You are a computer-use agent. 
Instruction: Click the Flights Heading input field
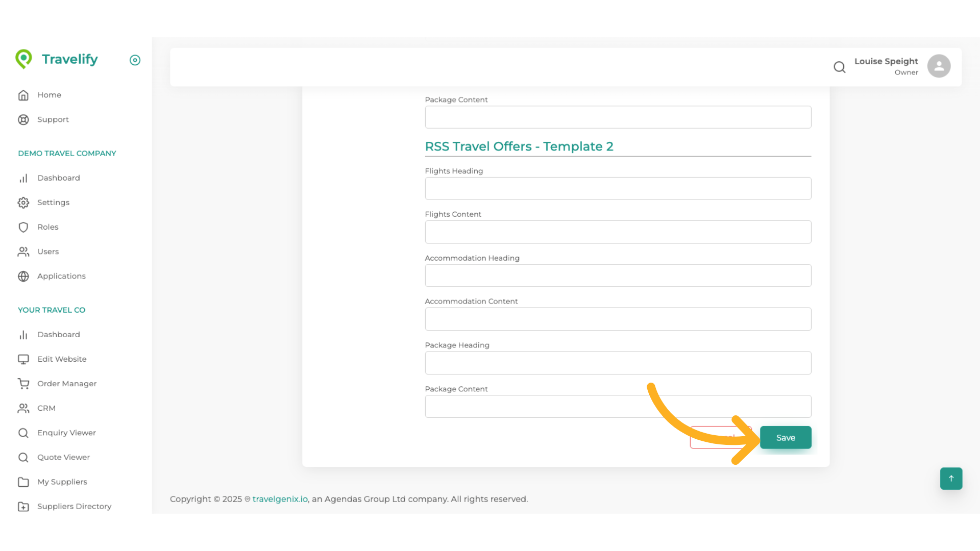tap(618, 188)
